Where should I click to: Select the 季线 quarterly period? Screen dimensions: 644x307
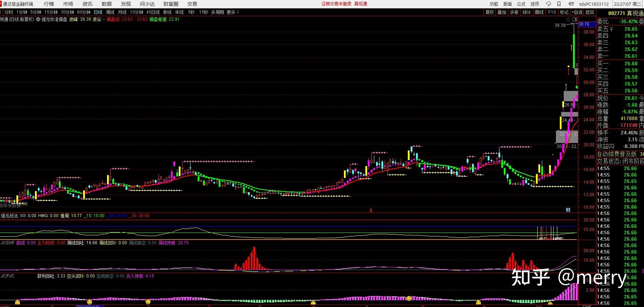point(167,12)
